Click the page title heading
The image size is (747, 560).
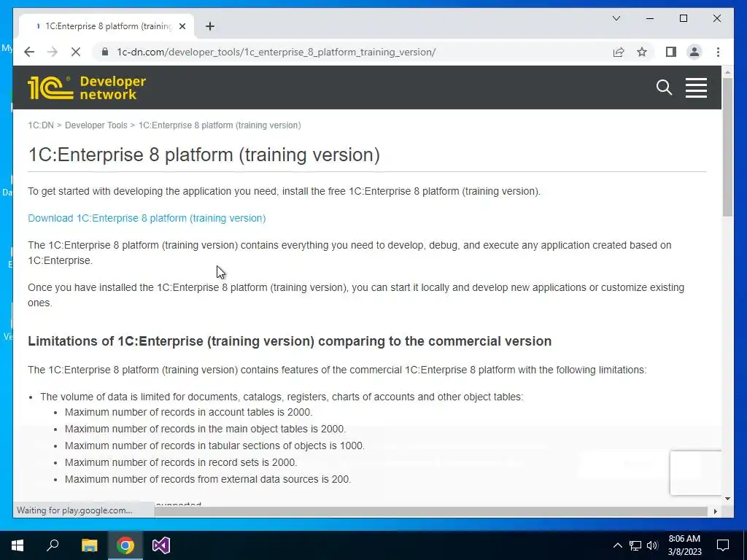204,155
